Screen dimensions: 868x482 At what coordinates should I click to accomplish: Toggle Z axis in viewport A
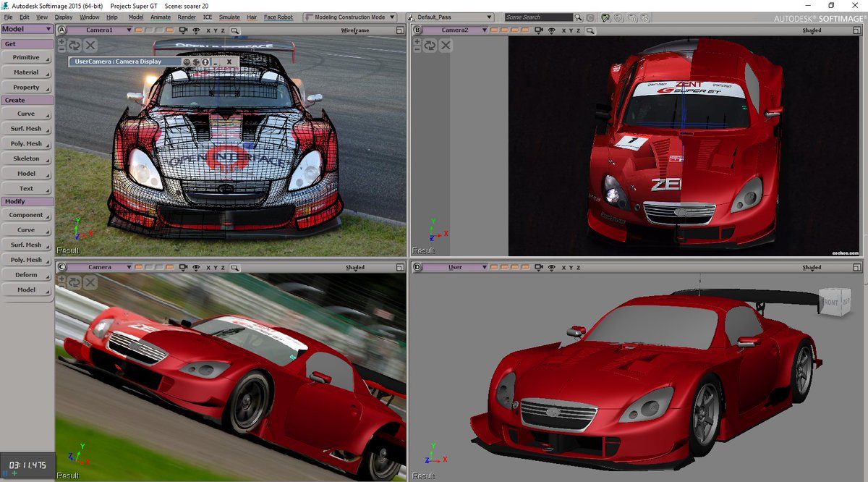223,31
